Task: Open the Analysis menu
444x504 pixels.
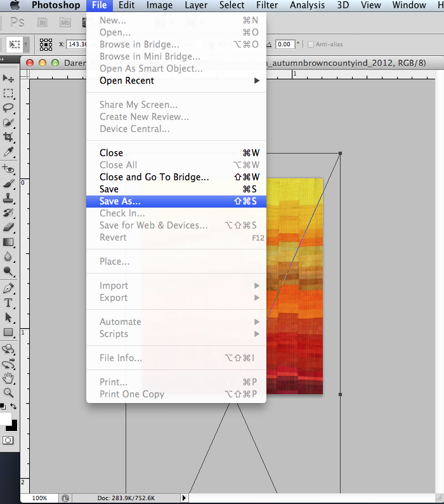Action: pyautogui.click(x=307, y=5)
